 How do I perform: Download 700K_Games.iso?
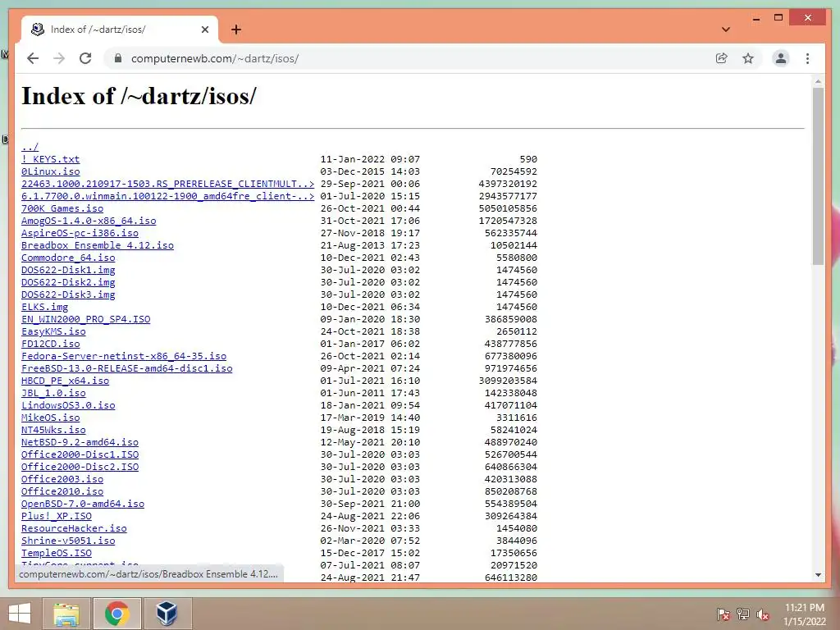tap(62, 208)
